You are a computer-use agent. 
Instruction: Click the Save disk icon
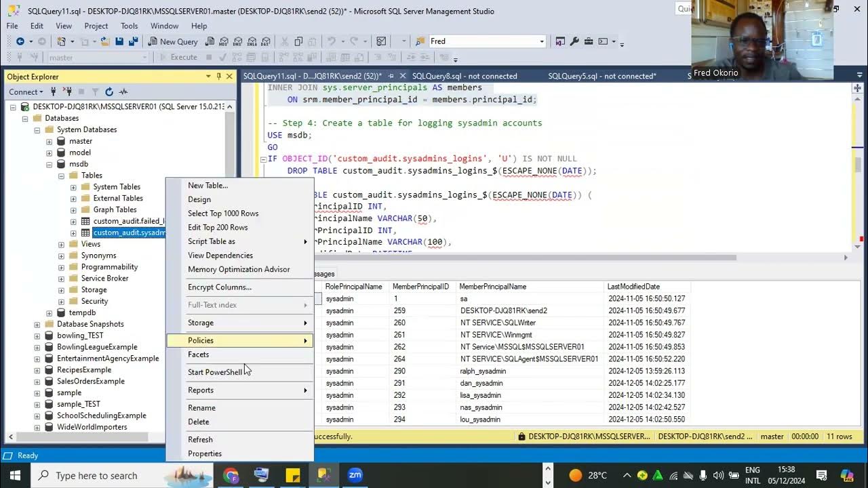119,41
